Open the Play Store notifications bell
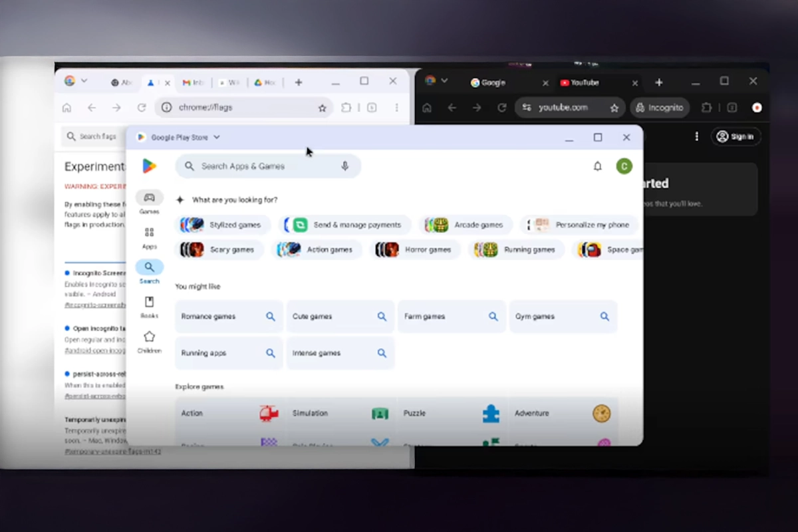The height and width of the screenshot is (532, 798). tap(597, 166)
